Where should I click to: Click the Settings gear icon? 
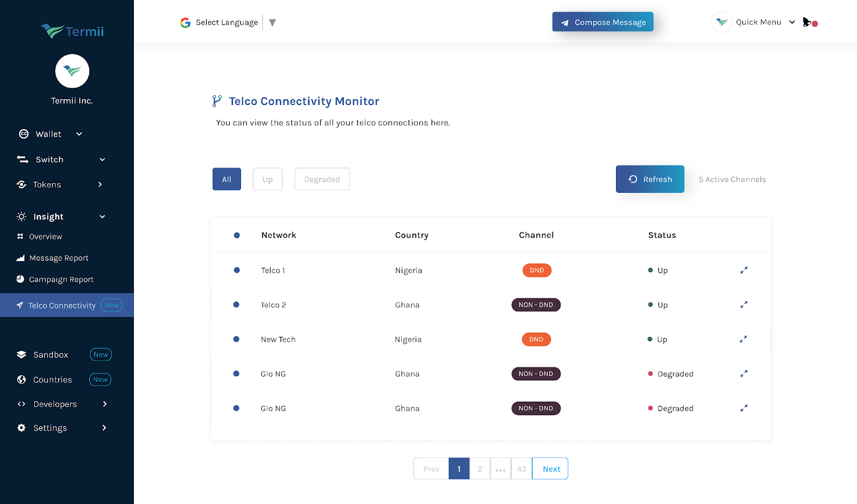coord(21,427)
